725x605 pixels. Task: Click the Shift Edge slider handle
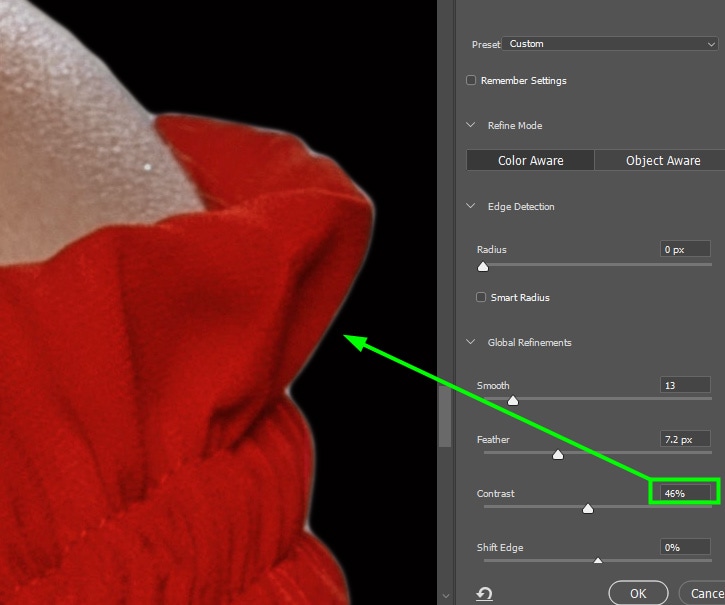(x=598, y=561)
